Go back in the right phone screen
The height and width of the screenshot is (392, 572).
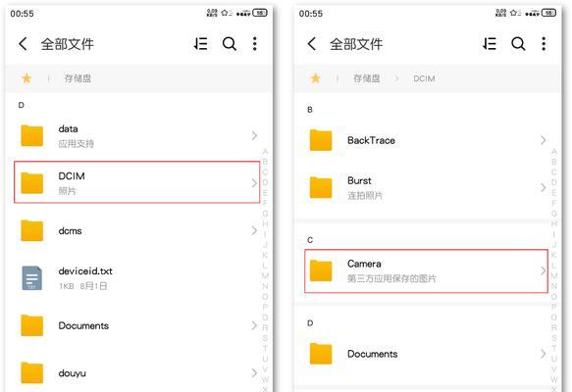[312, 44]
